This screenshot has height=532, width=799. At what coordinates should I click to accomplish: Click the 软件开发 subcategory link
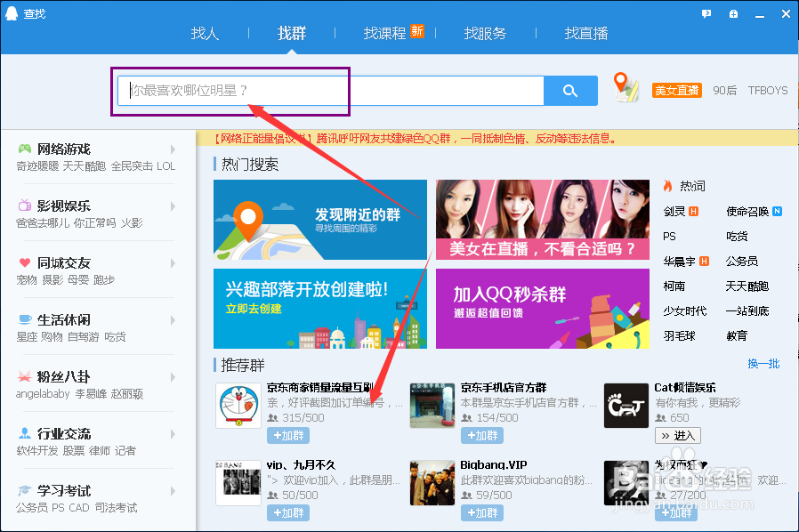tap(37, 451)
